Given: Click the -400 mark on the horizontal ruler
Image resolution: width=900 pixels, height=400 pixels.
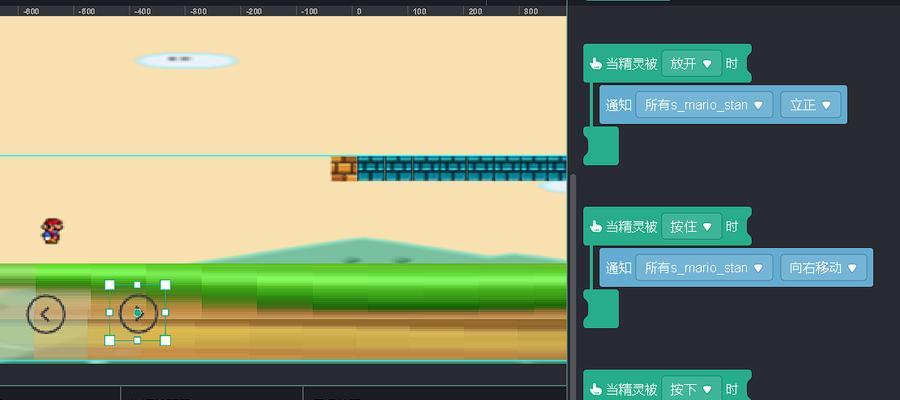Looking at the screenshot, I should point(142,11).
